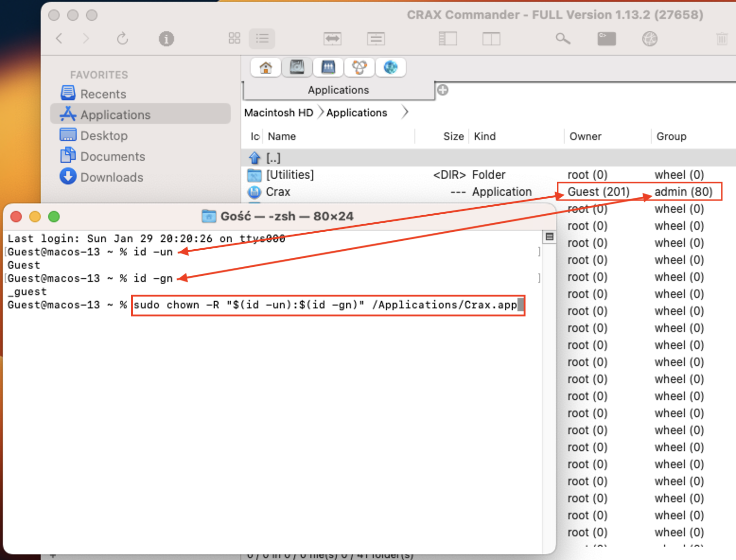Toggle the dual-pane split view
736x560 pixels.
491,39
